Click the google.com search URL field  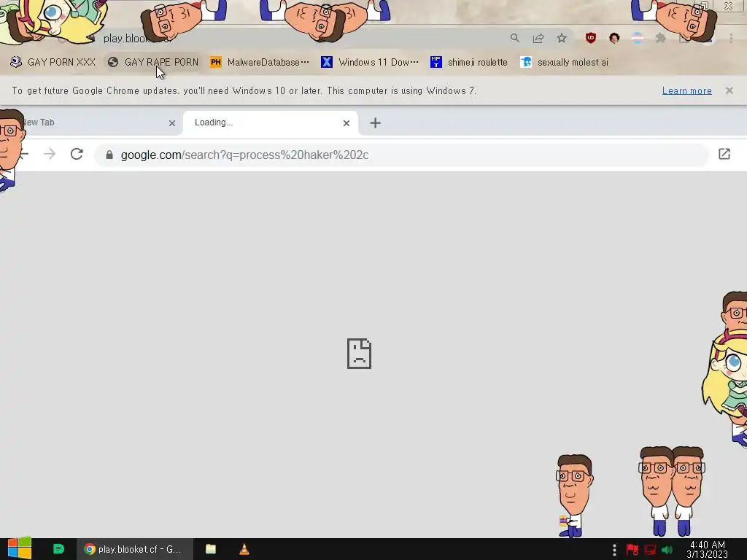(401, 155)
